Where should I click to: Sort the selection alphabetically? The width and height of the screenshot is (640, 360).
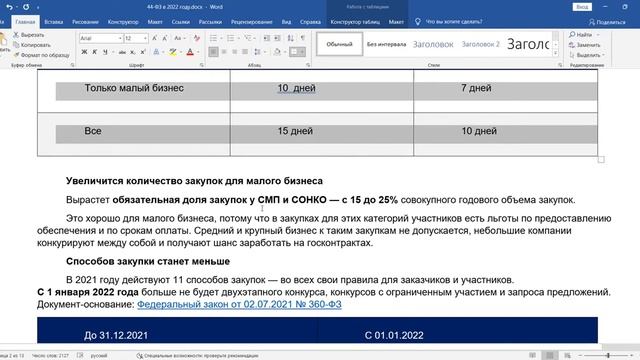290,38
